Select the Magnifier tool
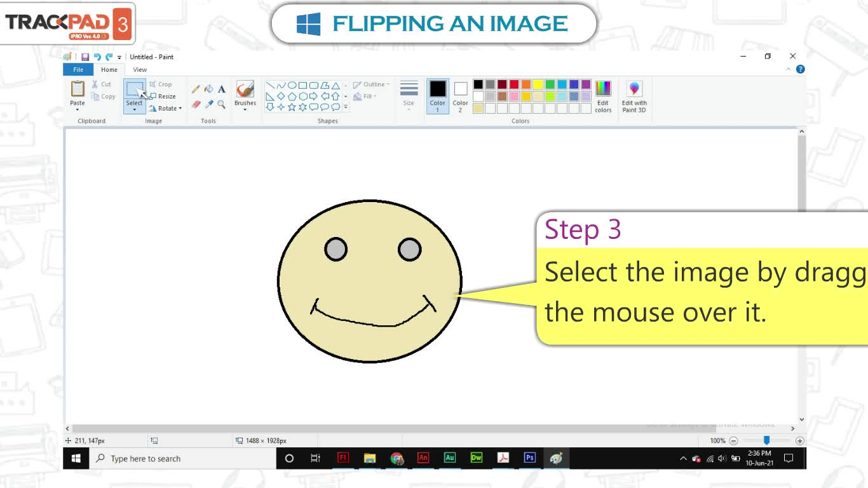The image size is (868, 488). [222, 104]
